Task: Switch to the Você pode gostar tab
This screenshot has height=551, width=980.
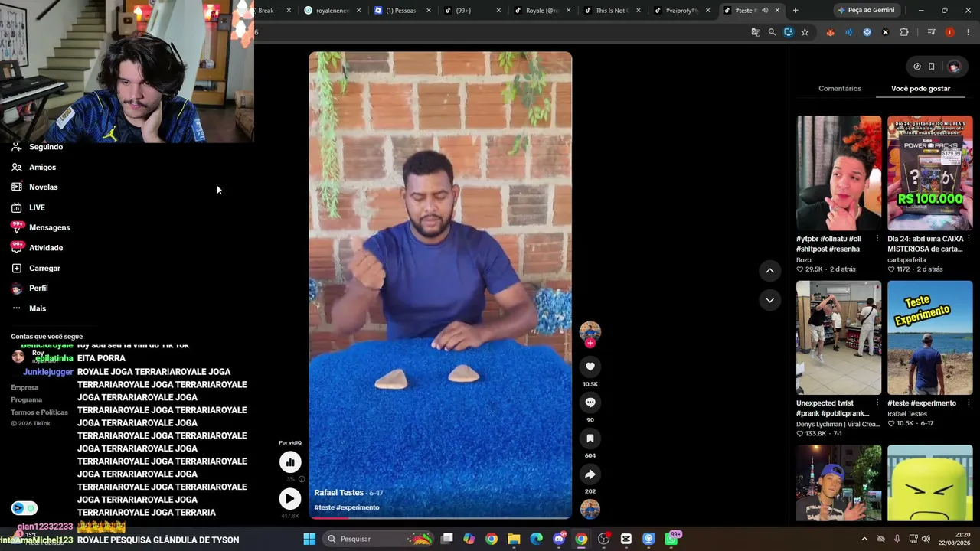Action: click(x=920, y=89)
